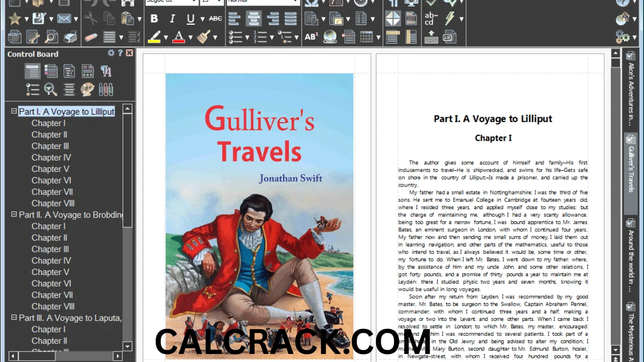Screen dimensions: 644x362
Task: Toggle Underline formatting
Action: pyautogui.click(x=191, y=19)
